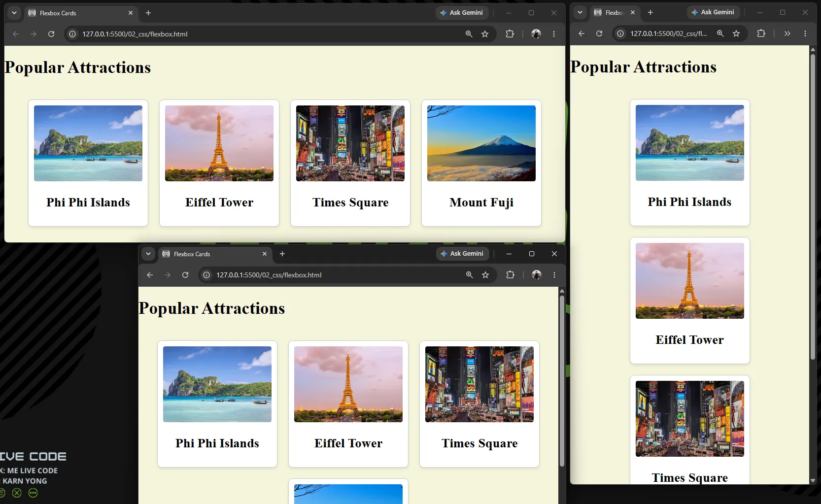Close the Flexbox tab in right window
The width and height of the screenshot is (821, 504).
pos(633,12)
